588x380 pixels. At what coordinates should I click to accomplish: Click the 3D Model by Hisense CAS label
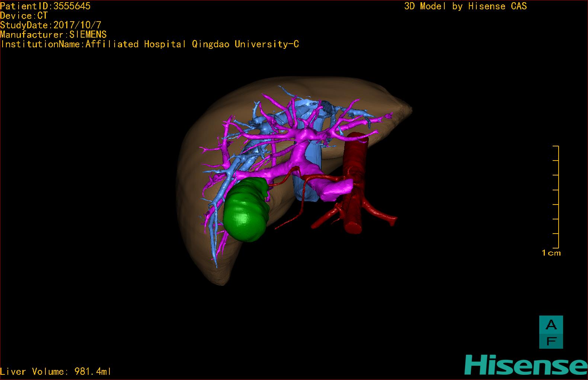coord(466,6)
